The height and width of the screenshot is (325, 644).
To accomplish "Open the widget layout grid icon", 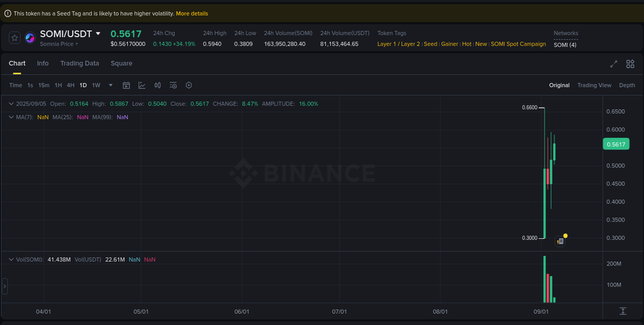I will [x=630, y=64].
